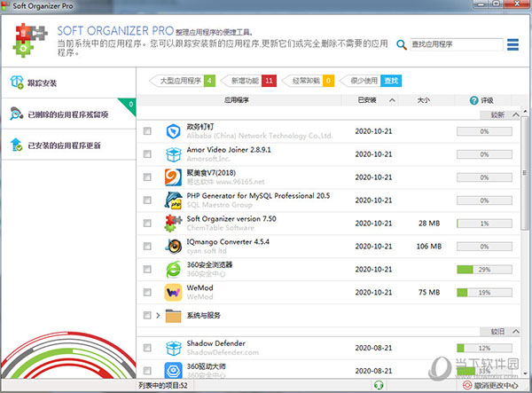Viewport: 532px width, 393px height.
Task: Open 已安装的应用程序更新 sidebar section
Action: point(68,145)
